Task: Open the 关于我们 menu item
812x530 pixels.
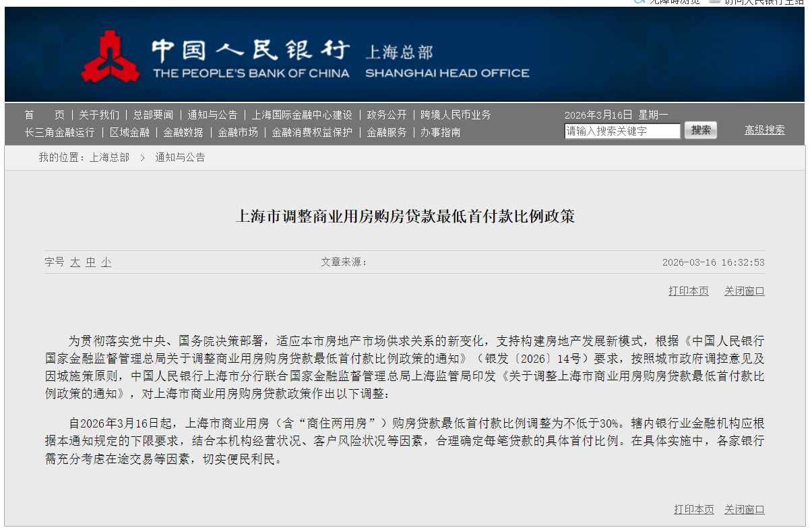Action: pos(98,115)
